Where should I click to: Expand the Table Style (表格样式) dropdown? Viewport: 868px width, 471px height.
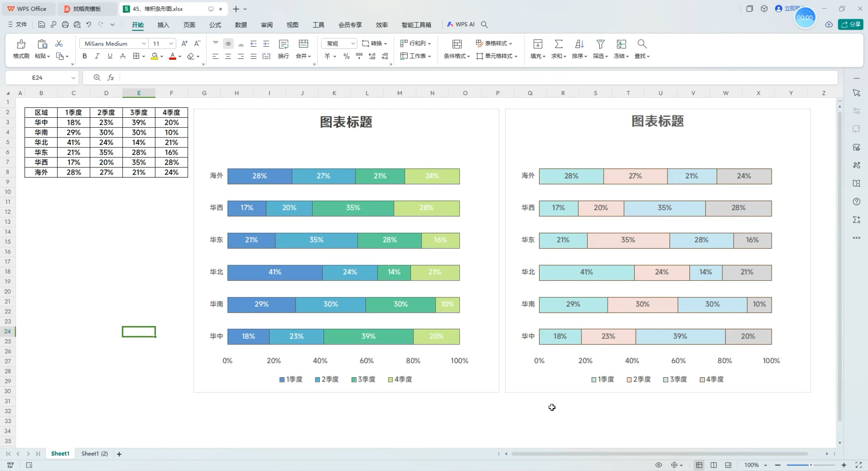point(510,44)
